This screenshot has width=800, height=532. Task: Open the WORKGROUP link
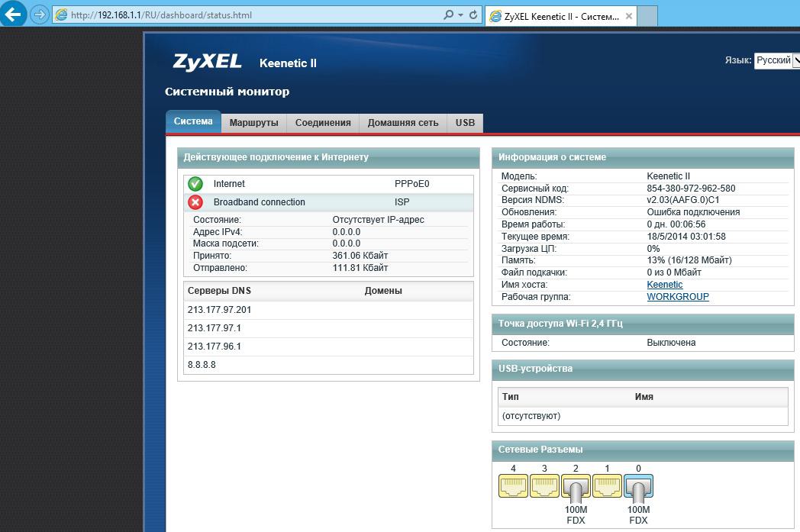[x=678, y=297]
